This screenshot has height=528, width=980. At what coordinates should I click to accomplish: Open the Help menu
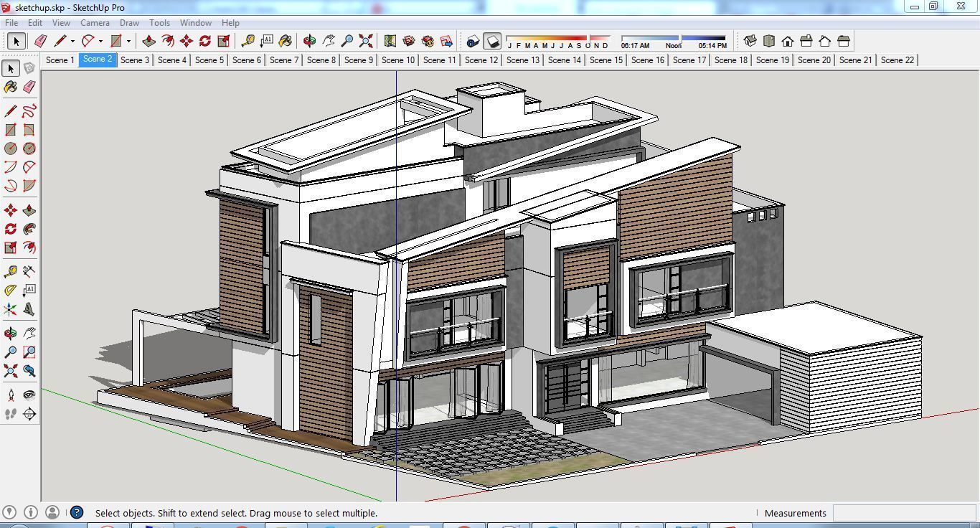tap(230, 23)
